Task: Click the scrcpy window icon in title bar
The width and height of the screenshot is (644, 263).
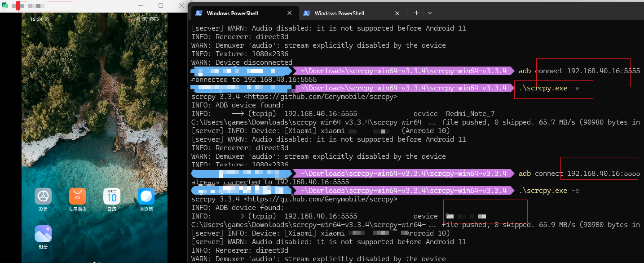Action: (5, 6)
